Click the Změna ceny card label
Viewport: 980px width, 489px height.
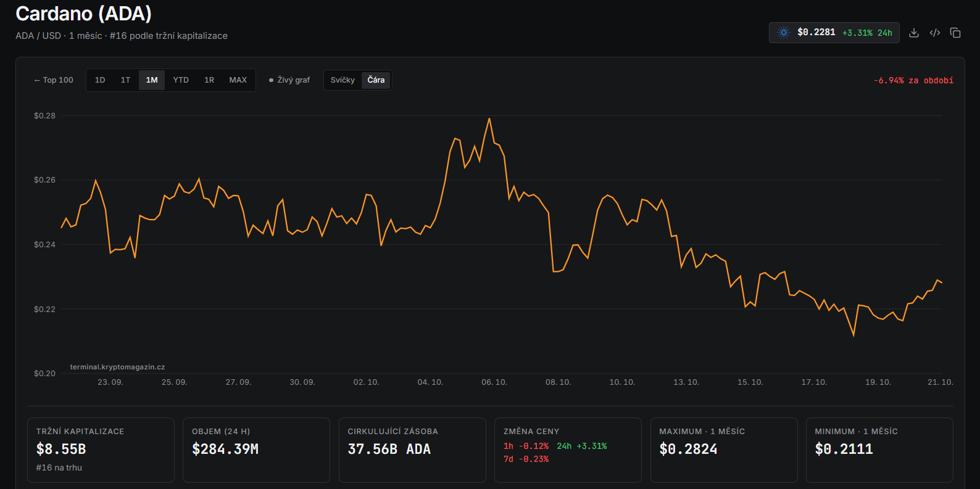point(531,432)
